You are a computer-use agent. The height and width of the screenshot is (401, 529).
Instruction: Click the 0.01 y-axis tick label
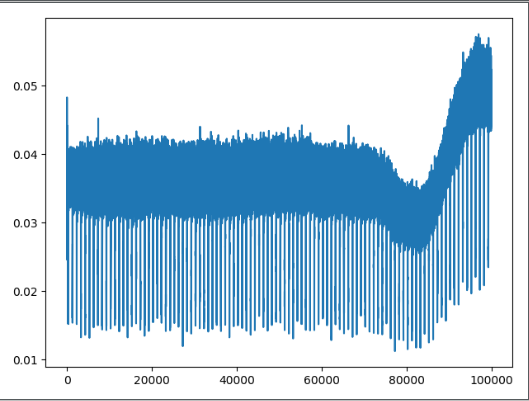point(25,360)
